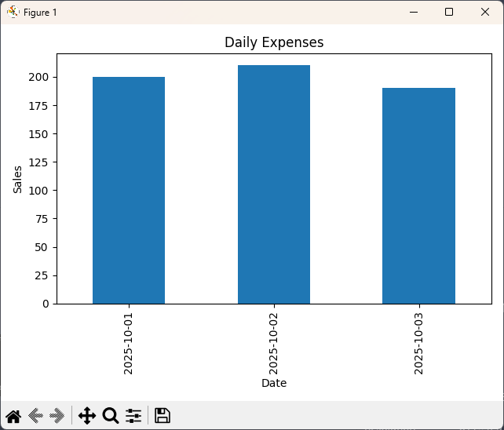The width and height of the screenshot is (504, 430).
Task: Go back to previous view
Action: pyautogui.click(x=35, y=416)
